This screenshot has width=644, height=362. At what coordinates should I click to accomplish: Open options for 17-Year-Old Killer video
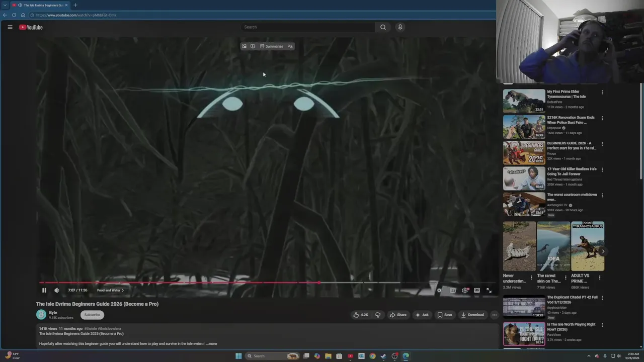pos(602,169)
